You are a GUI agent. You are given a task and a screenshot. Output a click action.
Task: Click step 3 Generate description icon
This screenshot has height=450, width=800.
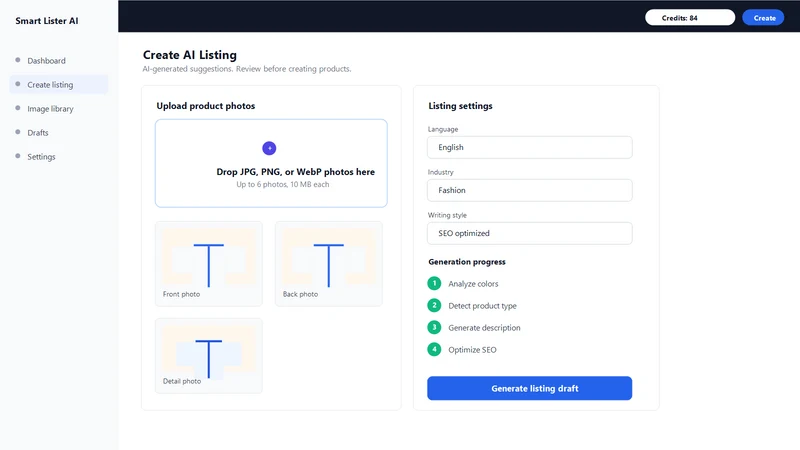point(434,327)
